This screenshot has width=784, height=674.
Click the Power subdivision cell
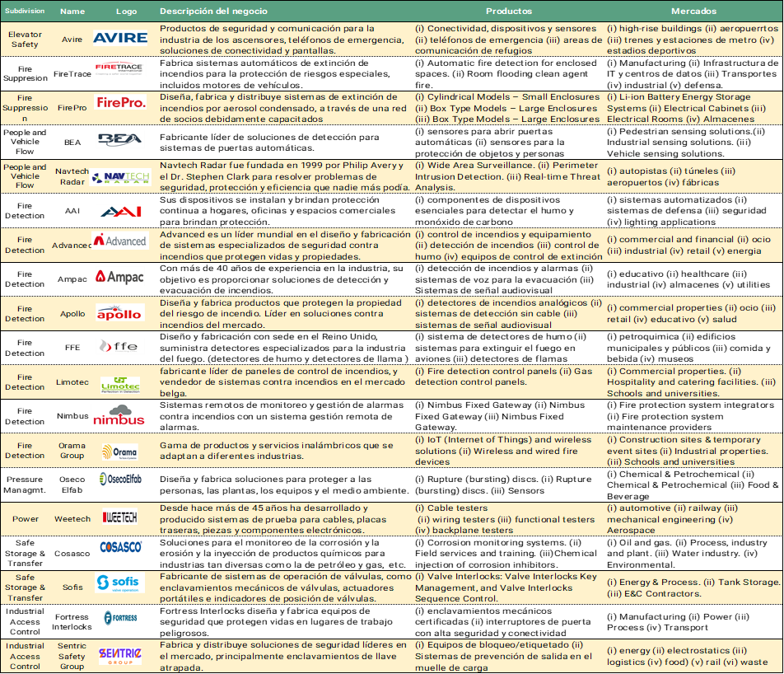26,519
